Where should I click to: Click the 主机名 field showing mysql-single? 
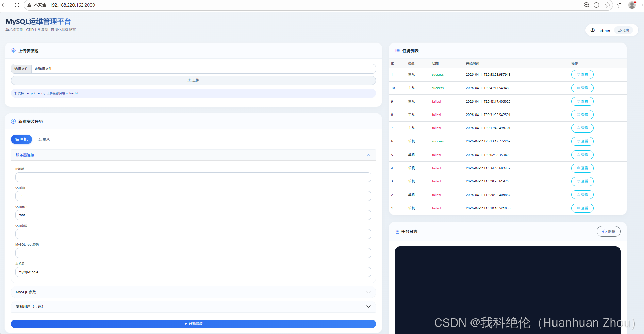pos(193,272)
